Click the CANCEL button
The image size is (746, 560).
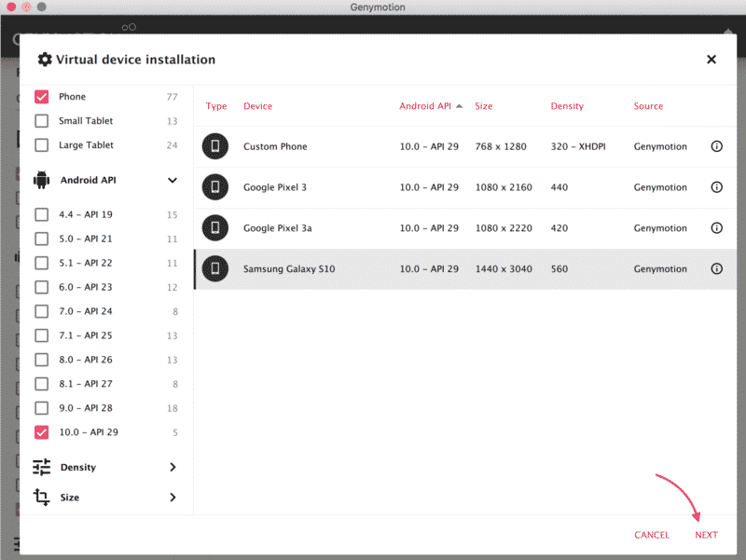pyautogui.click(x=652, y=534)
